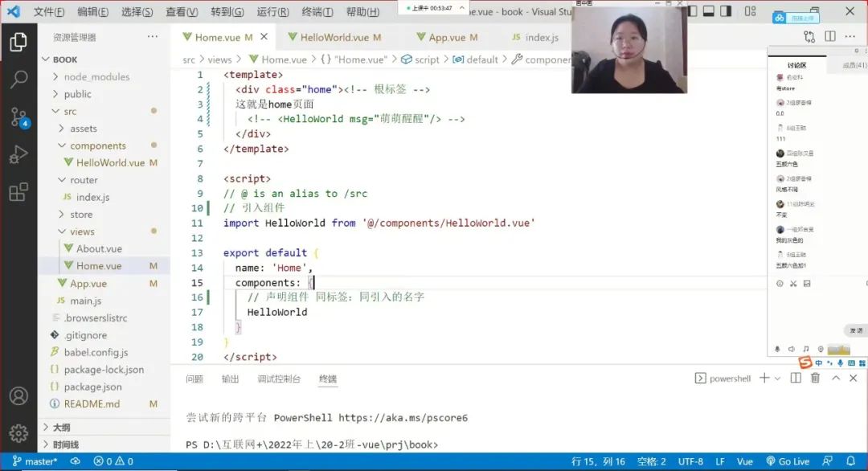The width and height of the screenshot is (868, 471).
Task: Switch the Sogou IME Chinese/English mode
Action: point(819,363)
